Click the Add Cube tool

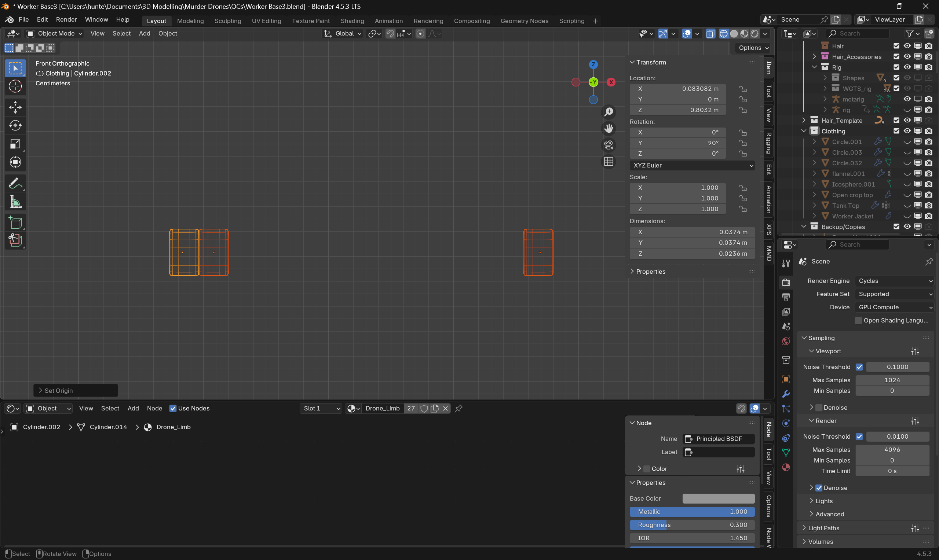point(15,222)
